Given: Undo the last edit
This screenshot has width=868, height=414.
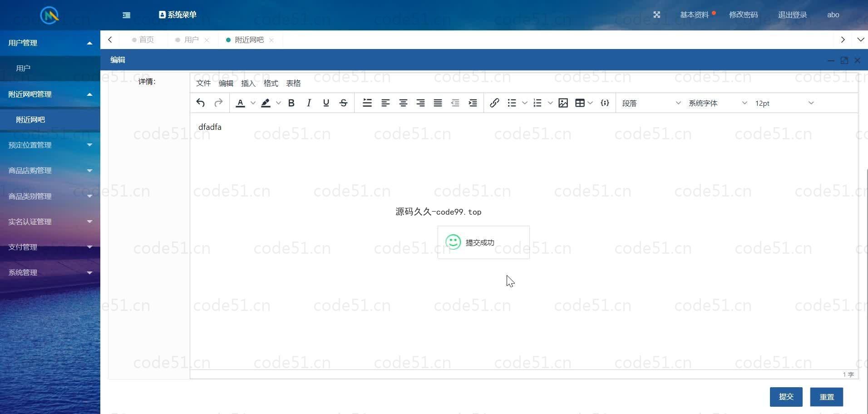Looking at the screenshot, I should (200, 103).
